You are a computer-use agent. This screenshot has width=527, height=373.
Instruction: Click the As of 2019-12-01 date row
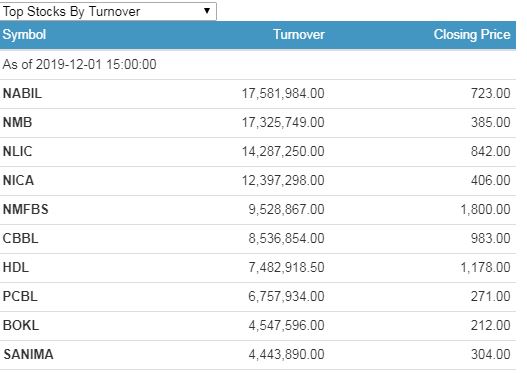258,65
